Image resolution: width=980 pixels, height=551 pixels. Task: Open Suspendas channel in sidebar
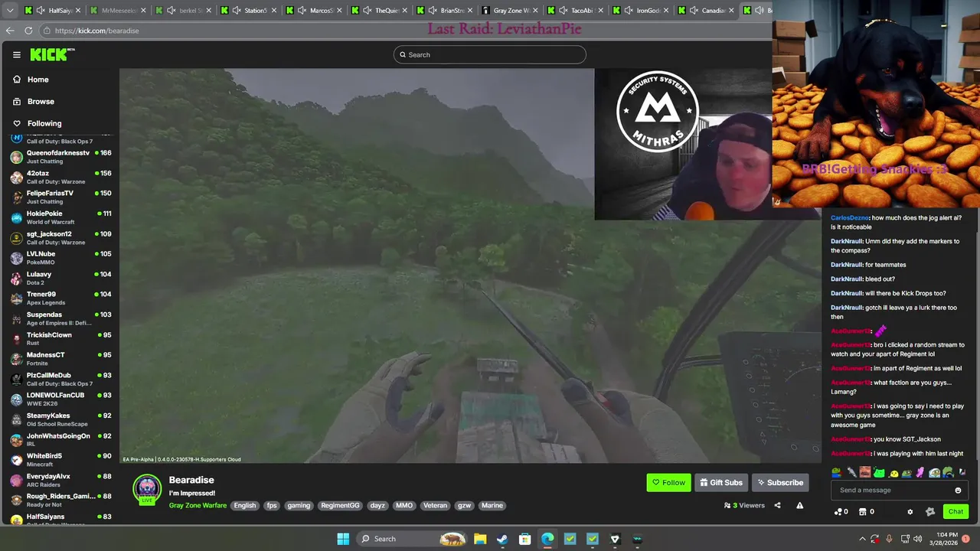pyautogui.click(x=61, y=318)
